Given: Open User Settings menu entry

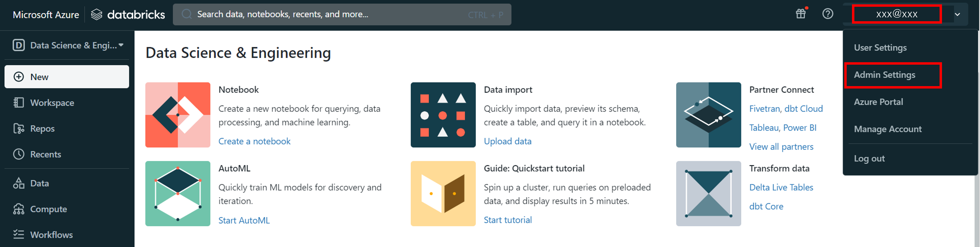Looking at the screenshot, I should 880,48.
